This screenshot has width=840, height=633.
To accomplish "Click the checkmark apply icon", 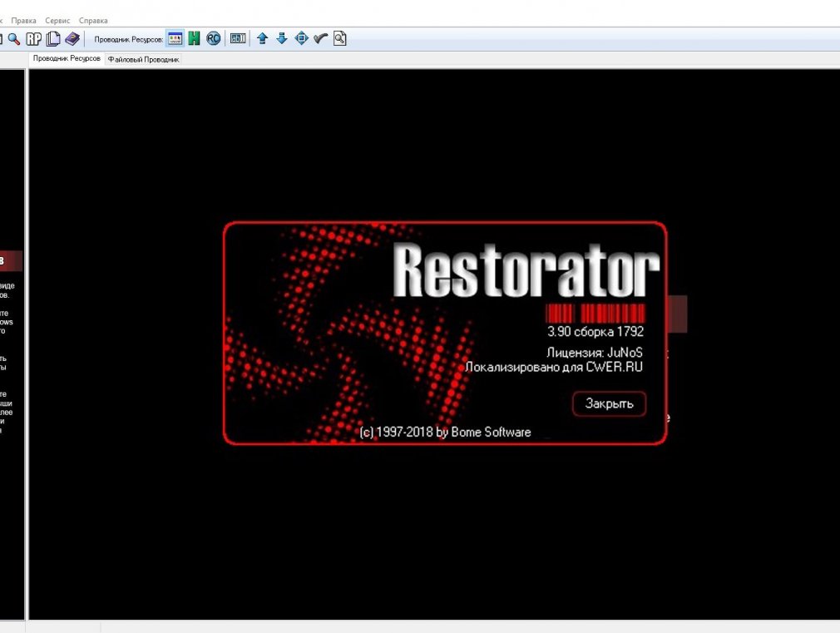I will click(x=320, y=38).
